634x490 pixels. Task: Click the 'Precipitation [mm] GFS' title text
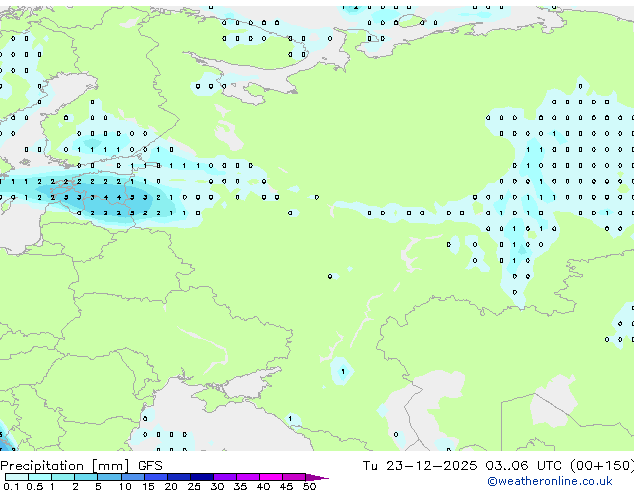[x=81, y=466]
